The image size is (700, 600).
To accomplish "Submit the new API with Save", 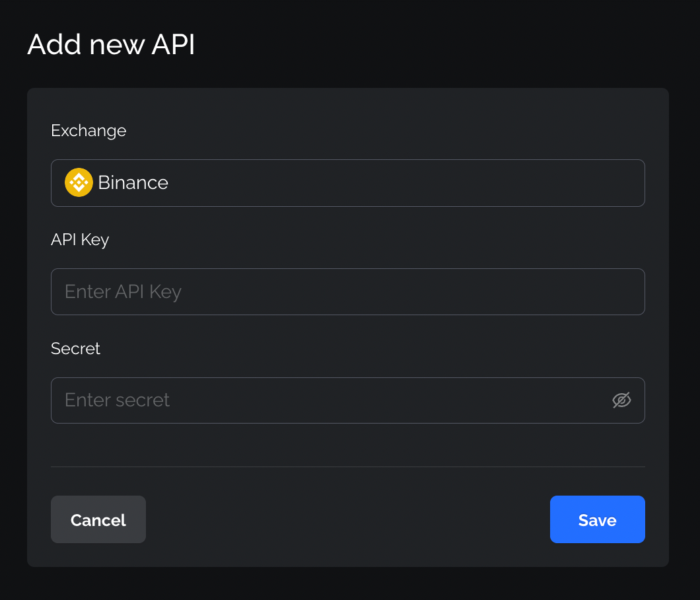I will click(597, 519).
